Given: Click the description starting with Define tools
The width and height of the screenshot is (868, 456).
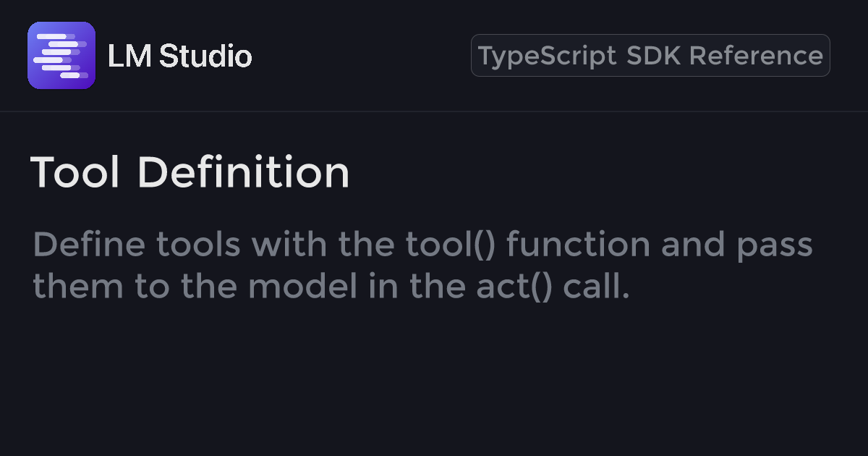Looking at the screenshot, I should click(x=422, y=245).
